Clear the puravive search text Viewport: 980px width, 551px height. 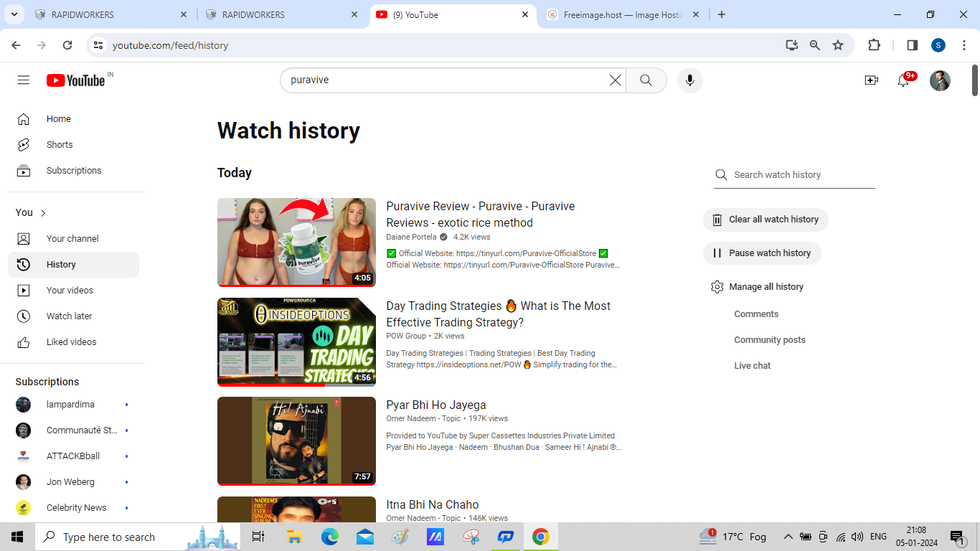(x=616, y=80)
